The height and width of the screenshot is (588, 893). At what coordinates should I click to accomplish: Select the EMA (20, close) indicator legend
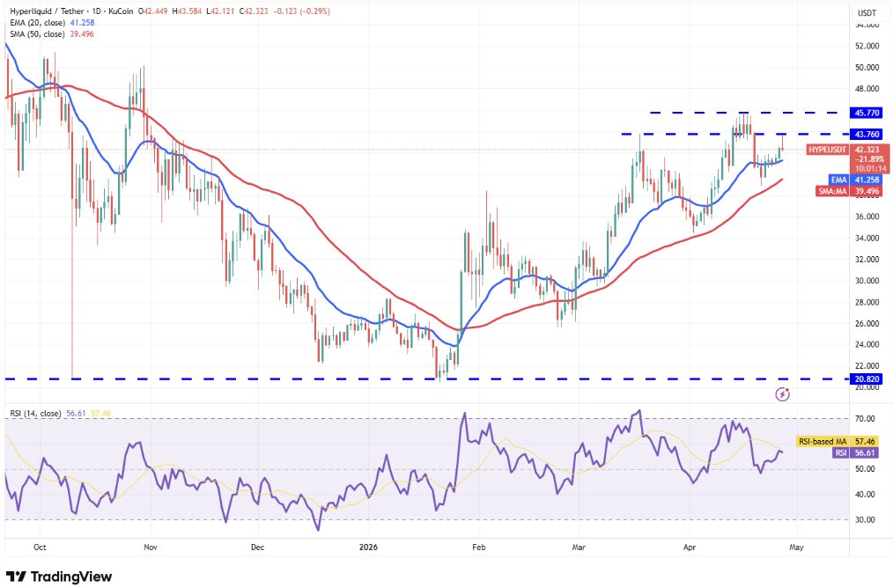pyautogui.click(x=40, y=23)
